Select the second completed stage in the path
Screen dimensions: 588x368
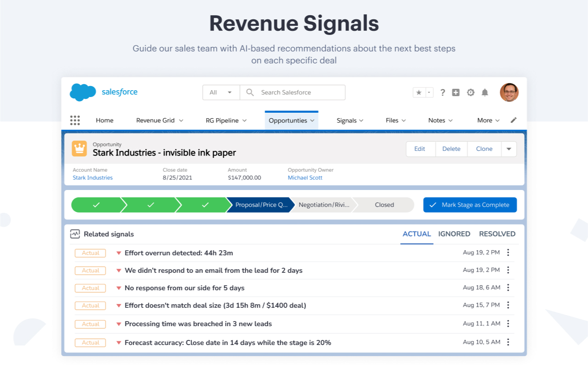pyautogui.click(x=150, y=205)
